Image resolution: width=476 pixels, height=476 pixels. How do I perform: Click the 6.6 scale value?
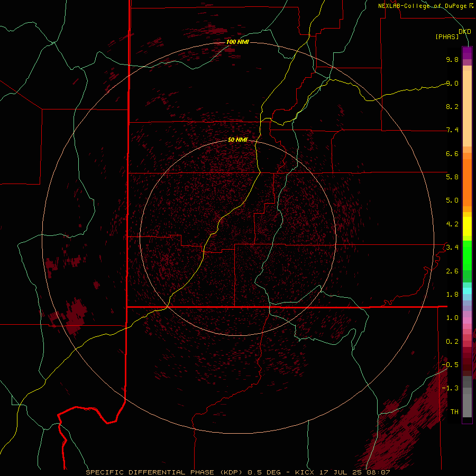coord(452,153)
